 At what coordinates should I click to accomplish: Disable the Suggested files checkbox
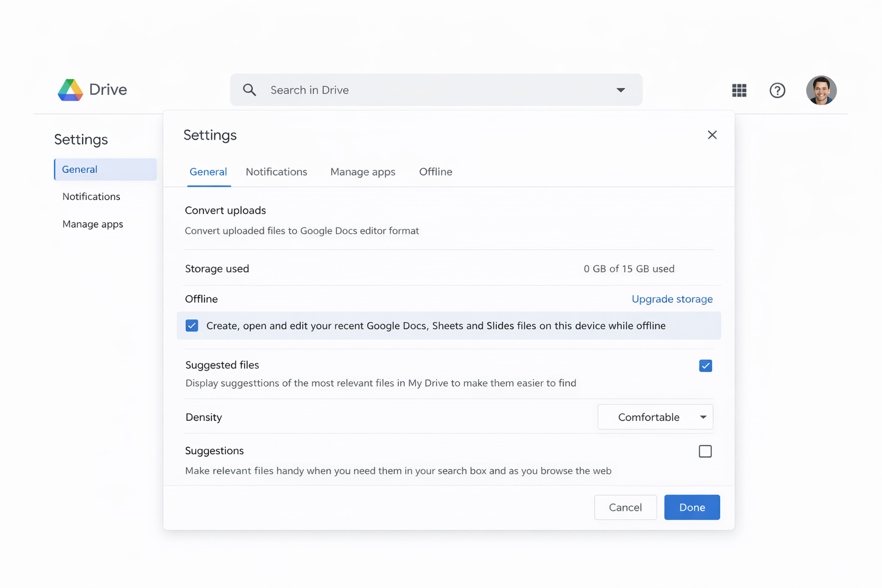point(705,366)
